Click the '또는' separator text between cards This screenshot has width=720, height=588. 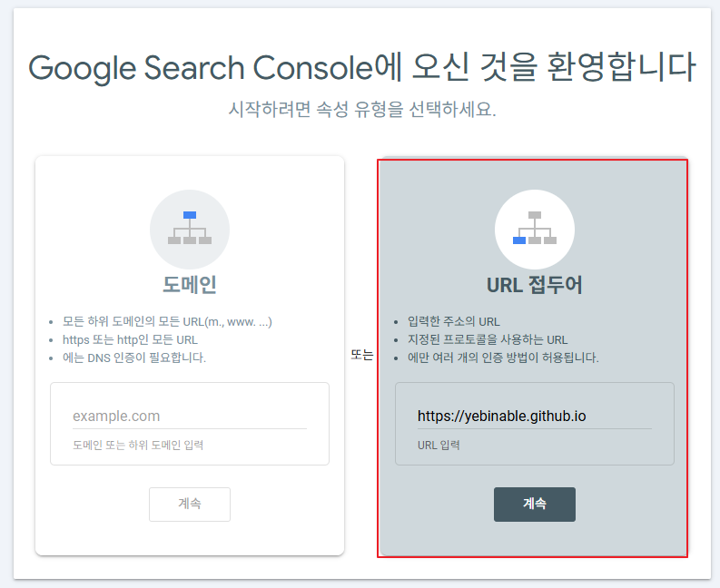point(361,355)
